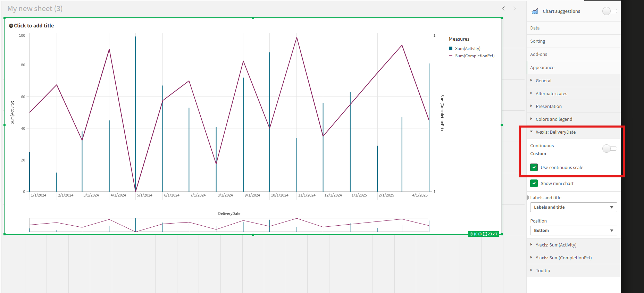Uncheck Show mini chart checkbox
This screenshot has height=293, width=644.
[534, 183]
